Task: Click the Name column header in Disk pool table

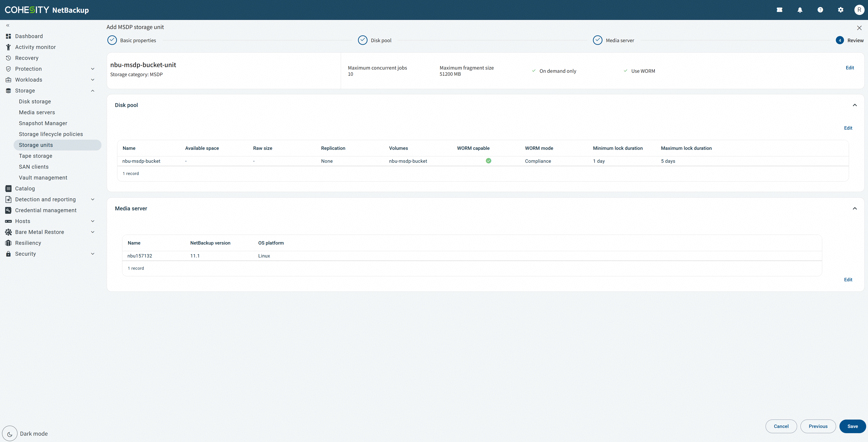Action: (129, 148)
